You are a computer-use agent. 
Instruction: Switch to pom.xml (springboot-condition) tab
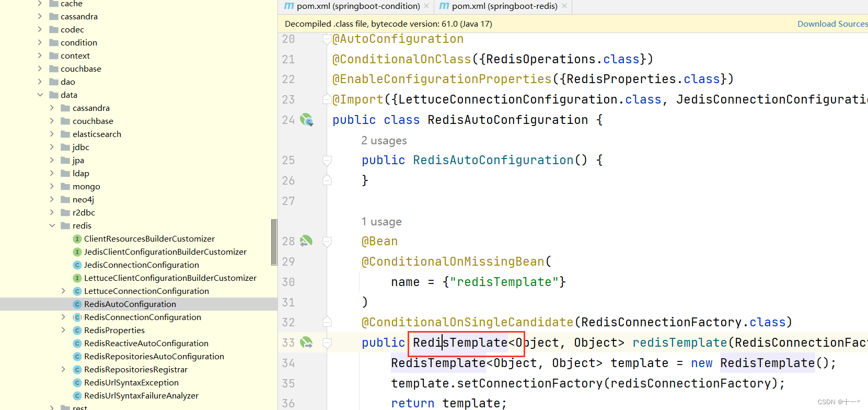tap(358, 6)
